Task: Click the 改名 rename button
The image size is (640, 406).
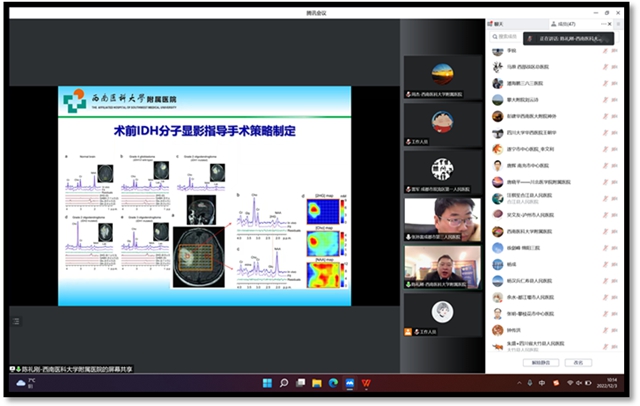Action: click(x=578, y=363)
